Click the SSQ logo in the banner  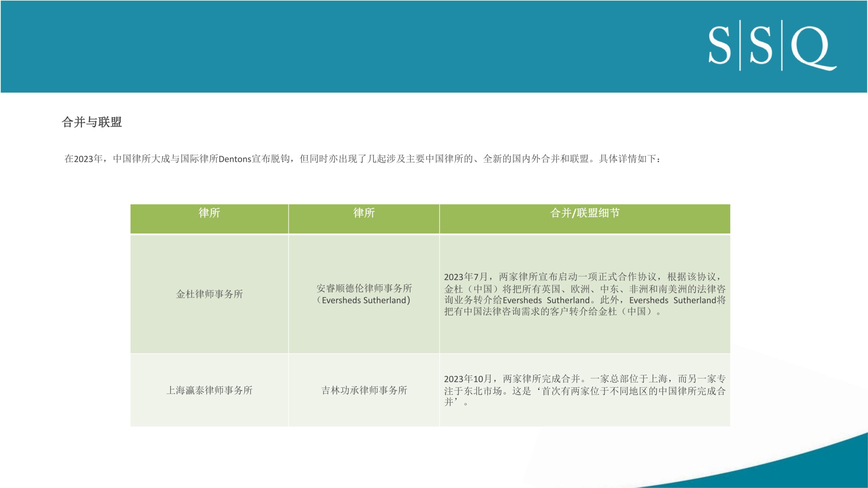pos(772,46)
